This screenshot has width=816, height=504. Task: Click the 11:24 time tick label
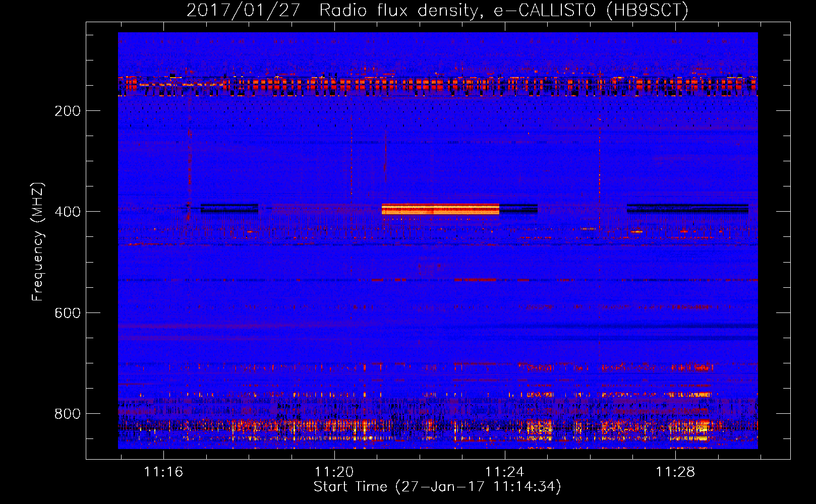[x=504, y=472]
